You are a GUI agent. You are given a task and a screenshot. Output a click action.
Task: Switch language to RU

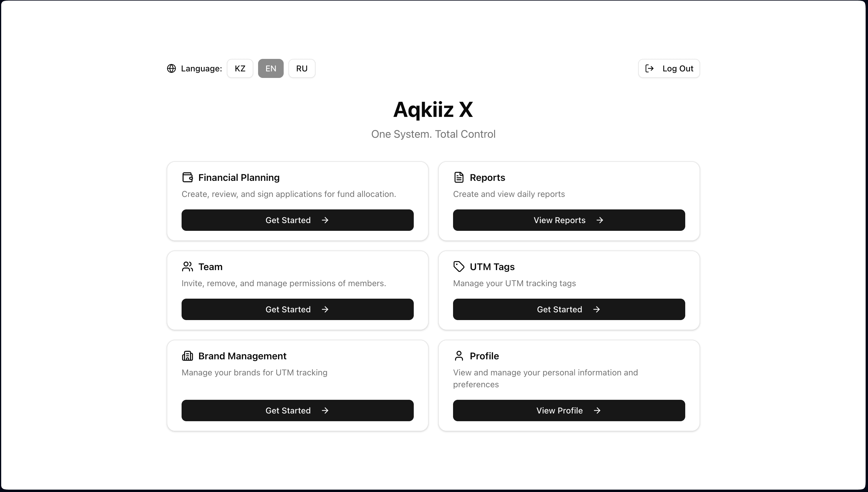(x=302, y=68)
